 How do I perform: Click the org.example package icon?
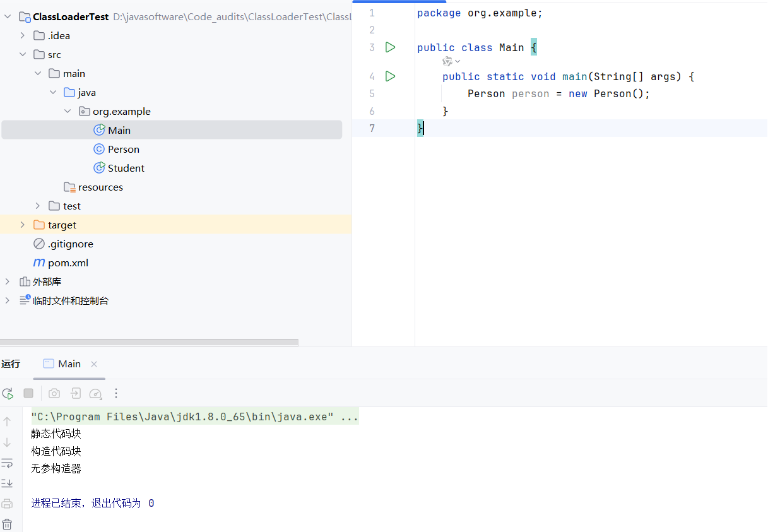coord(85,111)
